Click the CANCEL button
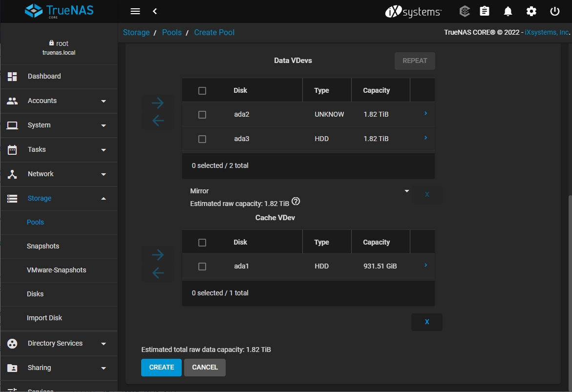572x392 pixels. [205, 368]
